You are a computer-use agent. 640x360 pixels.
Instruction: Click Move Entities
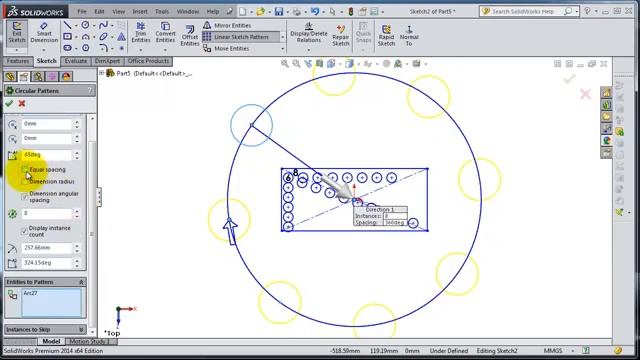pyautogui.click(x=226, y=48)
